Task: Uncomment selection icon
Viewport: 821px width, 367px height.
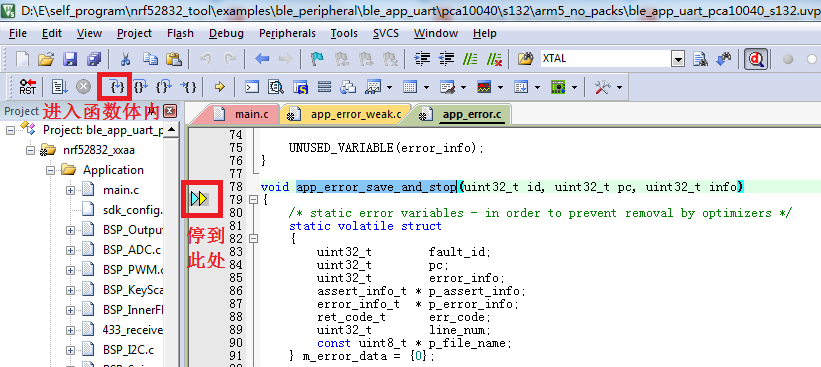Action: point(494,59)
